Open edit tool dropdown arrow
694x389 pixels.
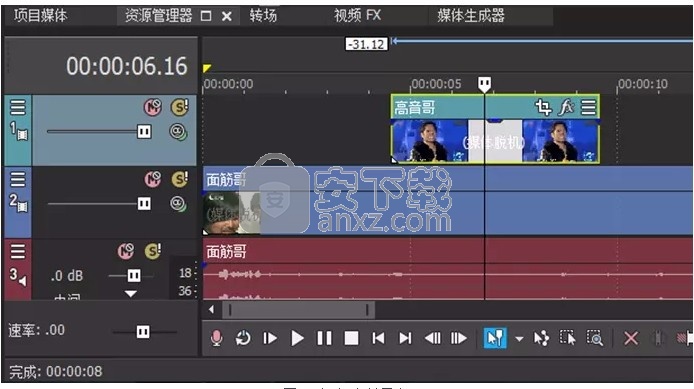[519, 339]
